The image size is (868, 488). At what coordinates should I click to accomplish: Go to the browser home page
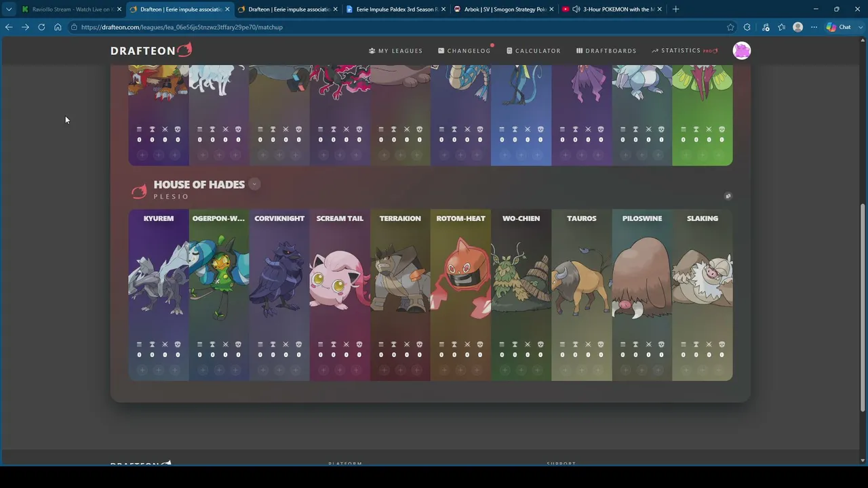pyautogui.click(x=58, y=27)
